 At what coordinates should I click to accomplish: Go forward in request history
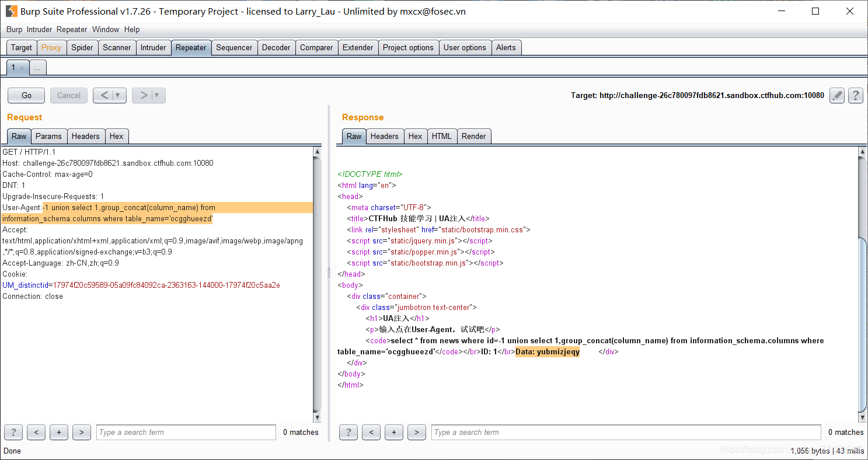[x=143, y=95]
